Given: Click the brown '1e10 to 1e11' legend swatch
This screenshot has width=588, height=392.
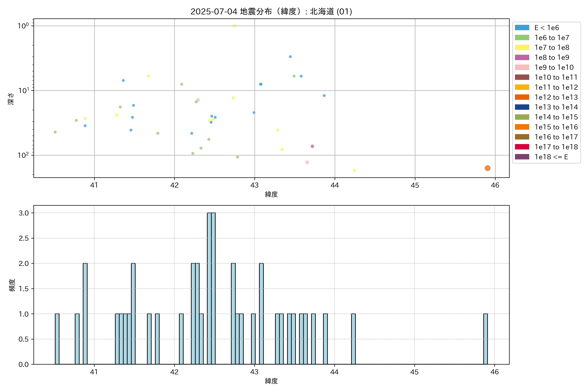Looking at the screenshot, I should coord(522,77).
